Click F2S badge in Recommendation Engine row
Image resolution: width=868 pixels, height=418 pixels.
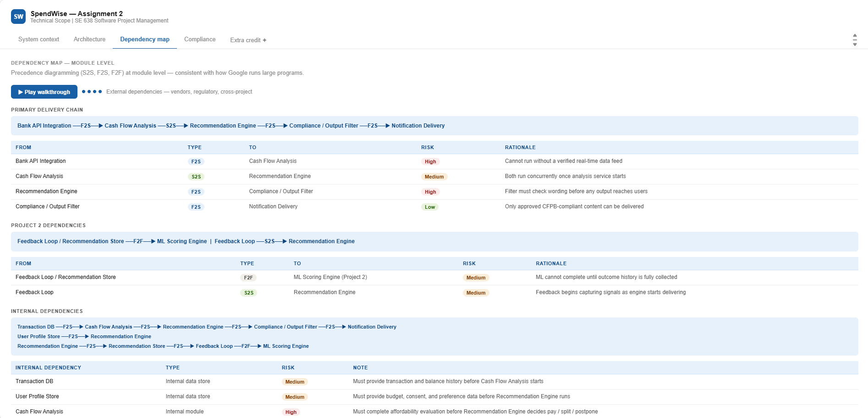[x=196, y=192]
